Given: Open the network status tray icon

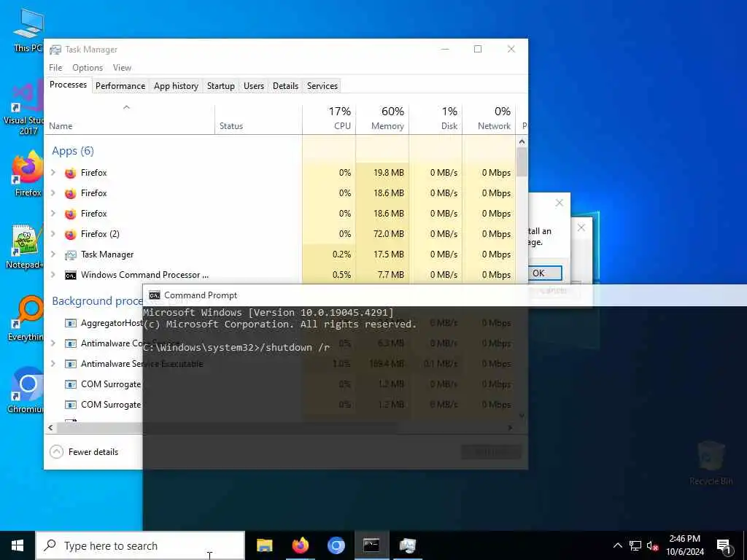Looking at the screenshot, I should tap(635, 545).
